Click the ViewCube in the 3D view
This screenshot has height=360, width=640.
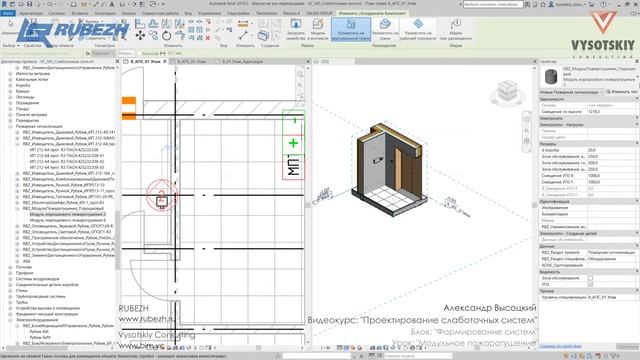pyautogui.click(x=507, y=92)
